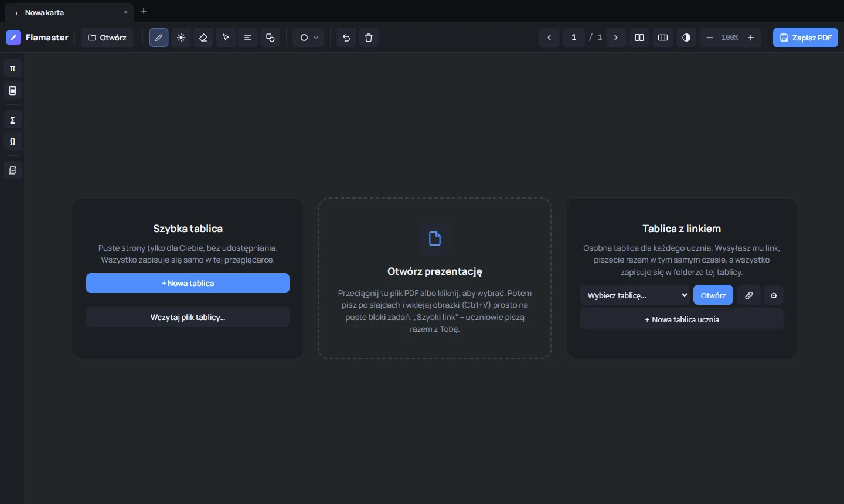Viewport: 844px width, 504px height.
Task: Toggle the three-column layout view
Action: [663, 38]
